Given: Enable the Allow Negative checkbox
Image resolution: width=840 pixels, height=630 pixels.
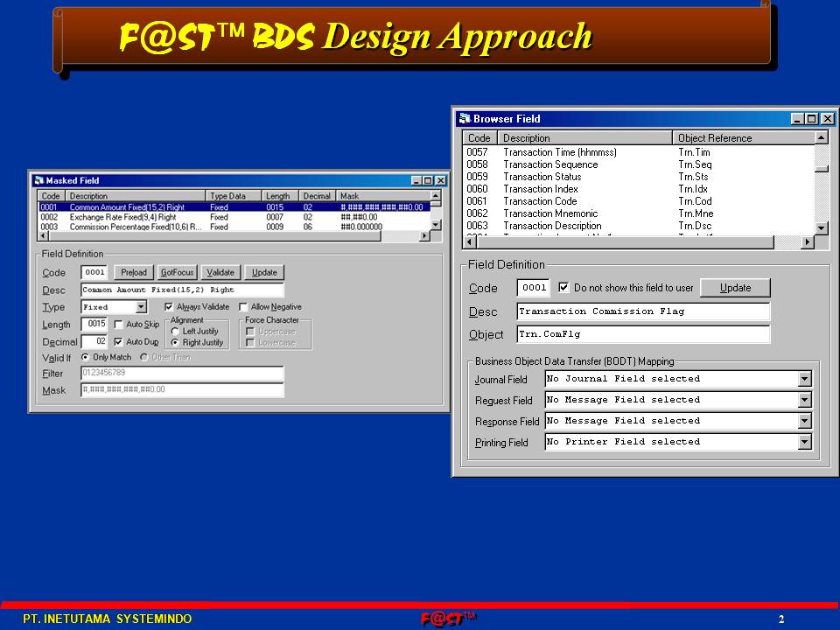Looking at the screenshot, I should tap(243, 307).
